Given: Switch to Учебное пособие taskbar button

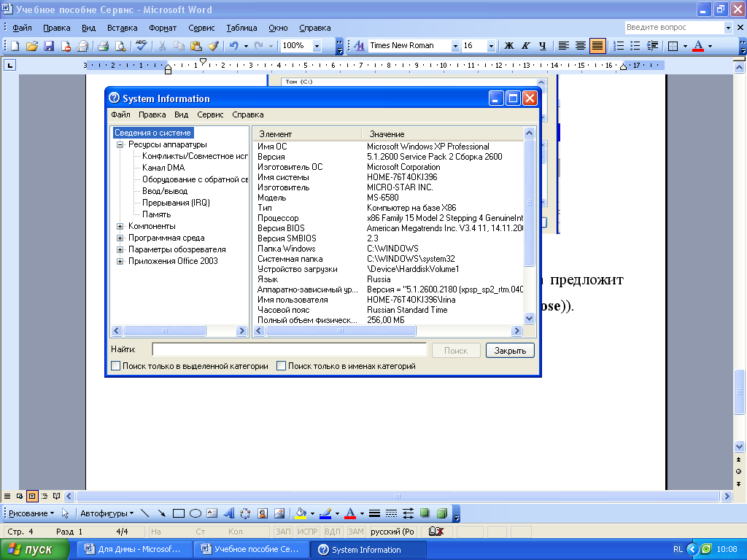Looking at the screenshot, I should 251,549.
